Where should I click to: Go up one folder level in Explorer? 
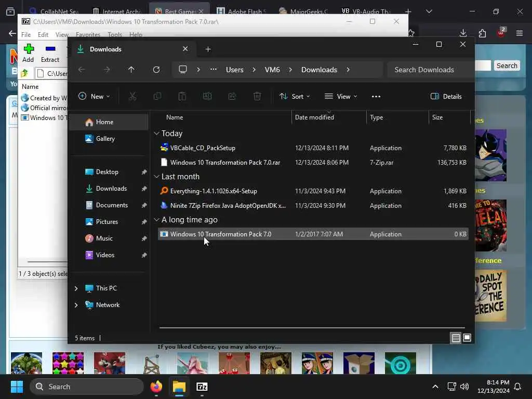coord(131,70)
